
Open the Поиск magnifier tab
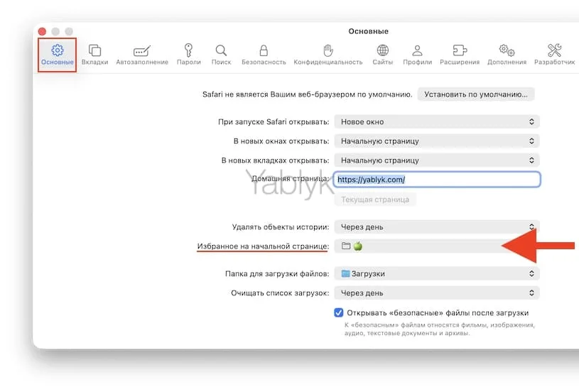[221, 55]
